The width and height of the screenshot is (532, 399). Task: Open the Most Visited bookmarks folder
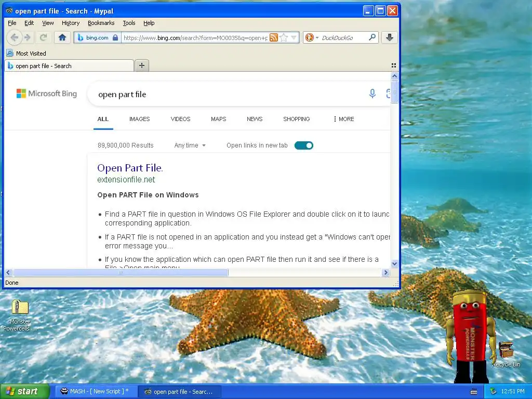(x=26, y=54)
